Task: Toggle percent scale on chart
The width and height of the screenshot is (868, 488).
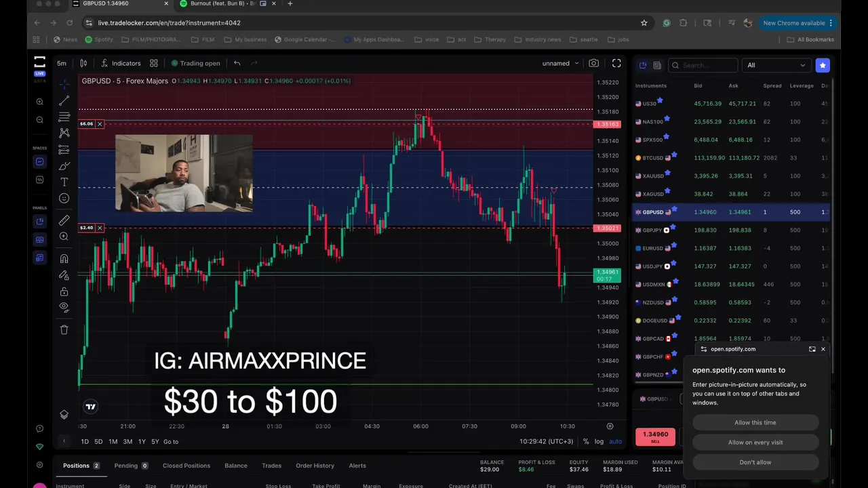Action: coord(586,442)
